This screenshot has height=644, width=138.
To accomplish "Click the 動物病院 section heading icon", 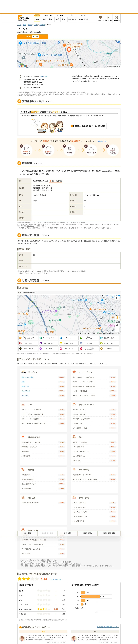I will [23, 469].
